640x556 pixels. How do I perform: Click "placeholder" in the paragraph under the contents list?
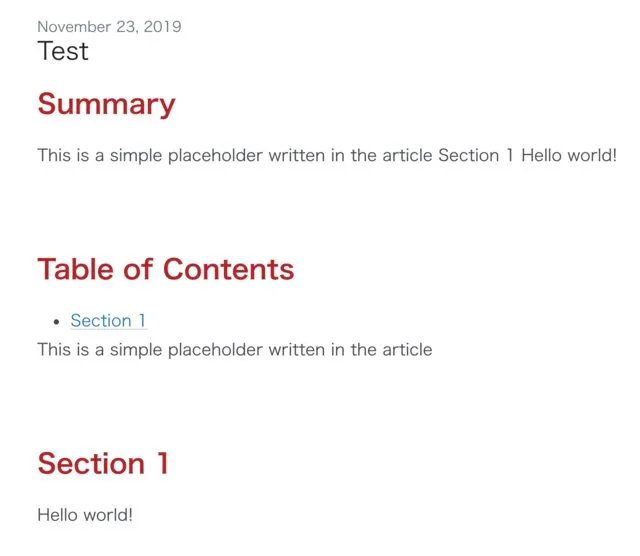(x=215, y=351)
